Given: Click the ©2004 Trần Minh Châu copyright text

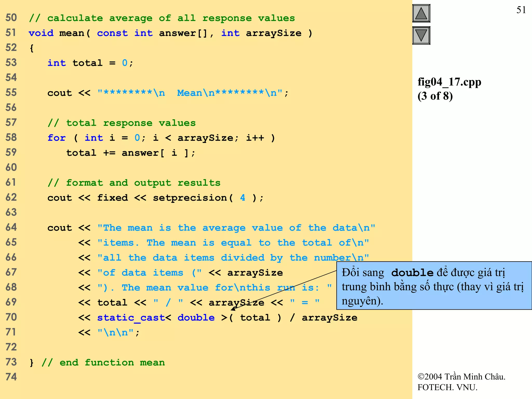Looking at the screenshot, I should tap(461, 376).
